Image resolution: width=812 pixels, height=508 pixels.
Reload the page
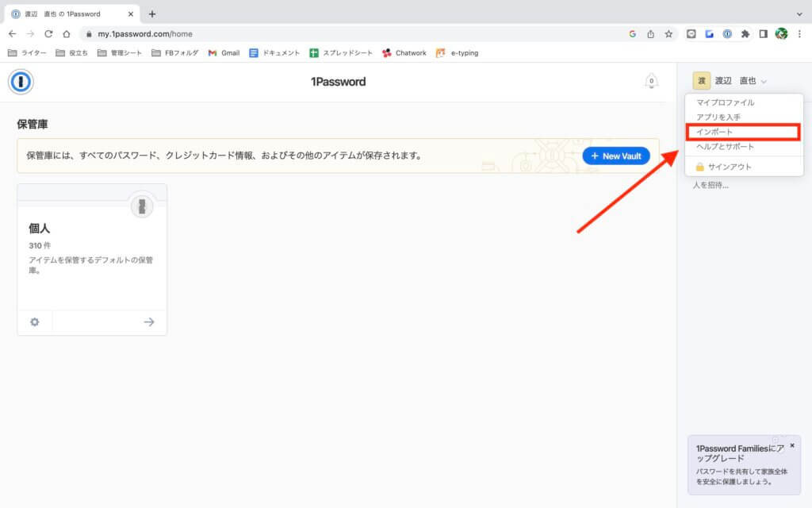(x=48, y=33)
